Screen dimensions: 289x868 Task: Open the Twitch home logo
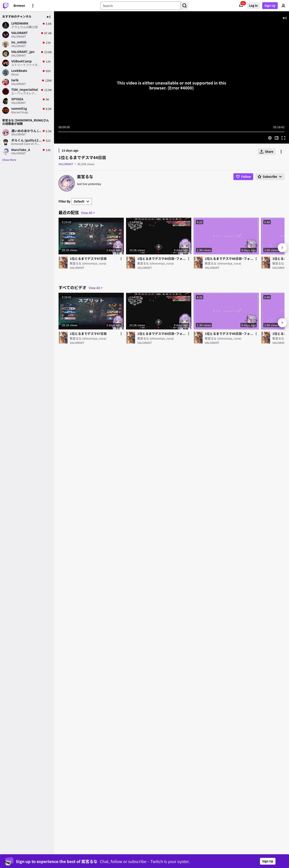[6, 6]
